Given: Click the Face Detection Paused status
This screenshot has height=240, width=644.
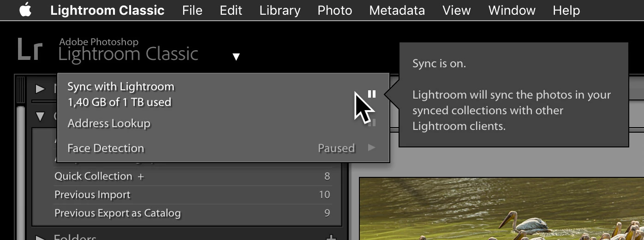Looking at the screenshot, I should [336, 148].
